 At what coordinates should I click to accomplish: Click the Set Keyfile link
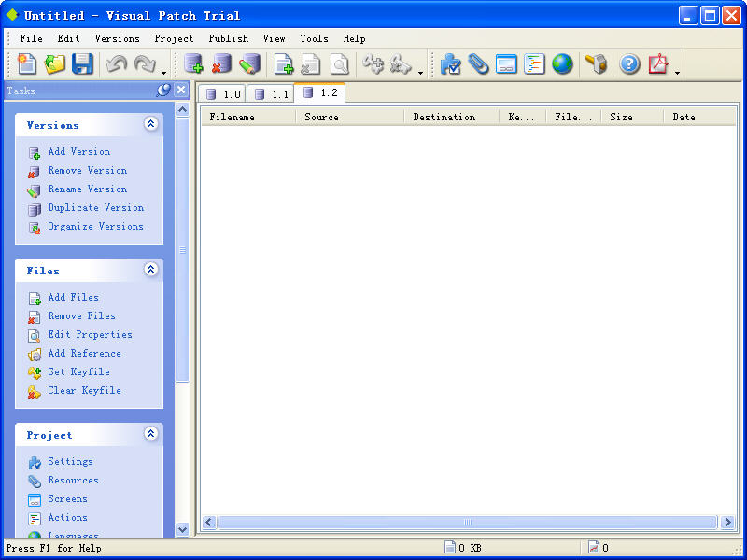click(x=78, y=371)
